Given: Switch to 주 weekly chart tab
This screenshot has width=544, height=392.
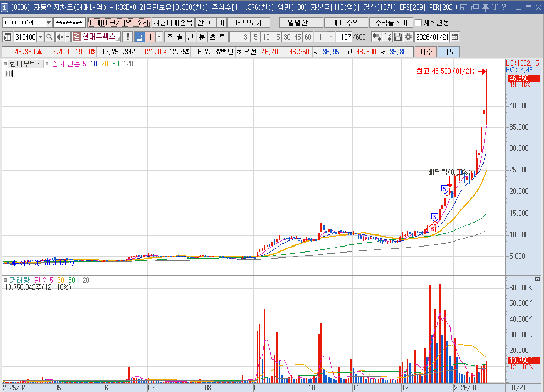Looking at the screenshot, I should 170,37.
